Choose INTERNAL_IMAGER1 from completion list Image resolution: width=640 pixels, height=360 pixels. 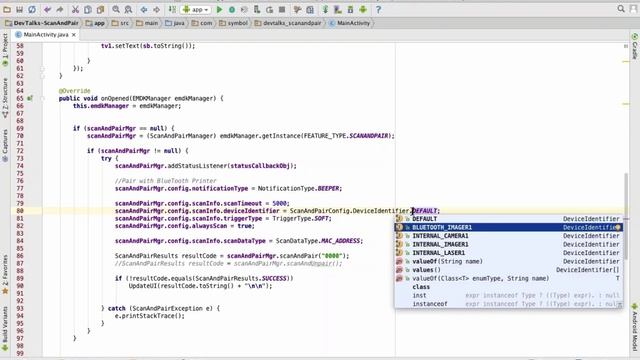[508, 244]
